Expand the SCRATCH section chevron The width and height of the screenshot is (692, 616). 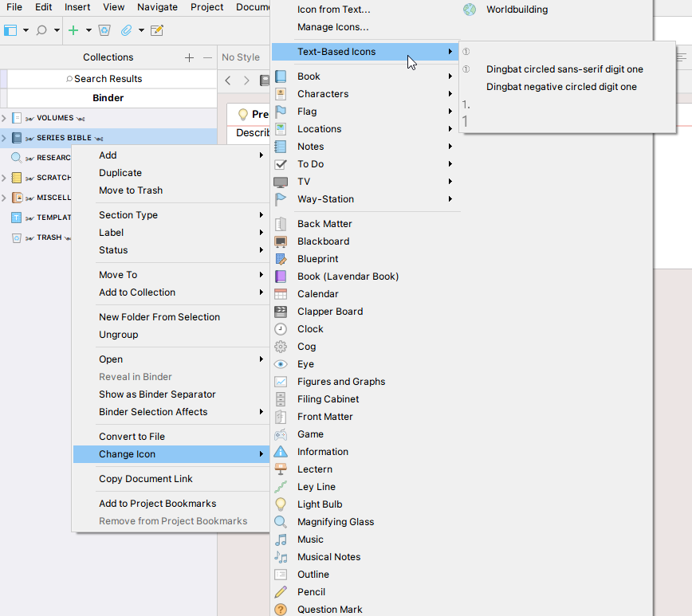5,177
